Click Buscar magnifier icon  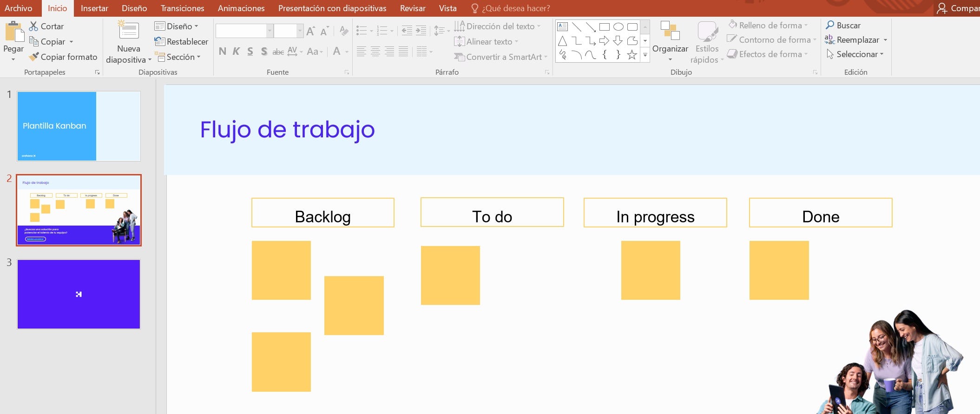[x=830, y=25]
